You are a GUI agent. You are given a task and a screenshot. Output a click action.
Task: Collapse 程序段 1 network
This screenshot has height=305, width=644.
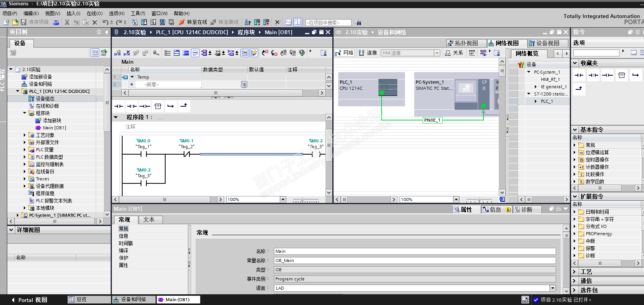[x=116, y=117]
